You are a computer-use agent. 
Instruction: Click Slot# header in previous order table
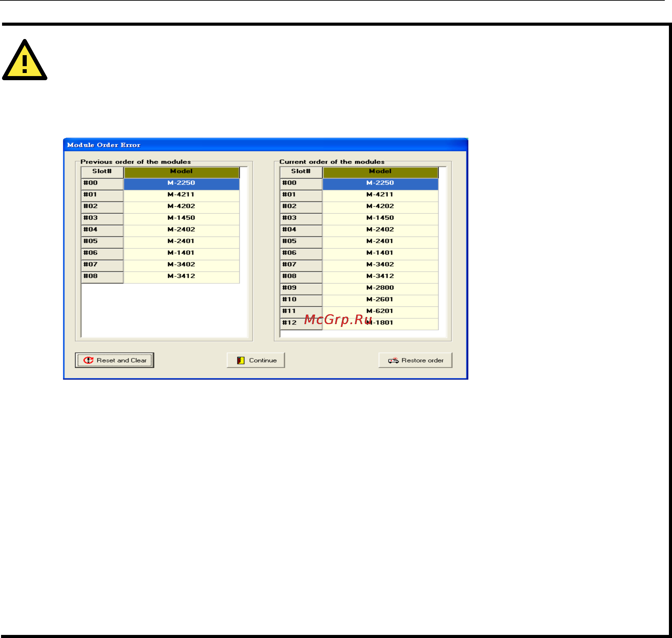[x=102, y=172]
